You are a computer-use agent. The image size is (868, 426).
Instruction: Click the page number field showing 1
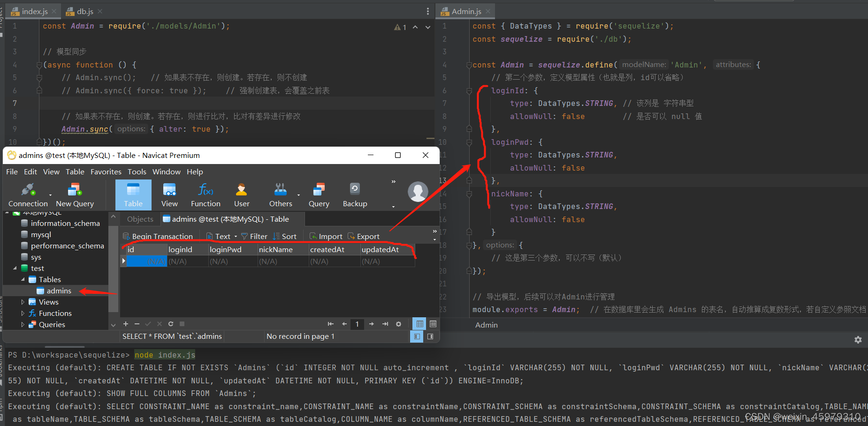[x=357, y=324]
